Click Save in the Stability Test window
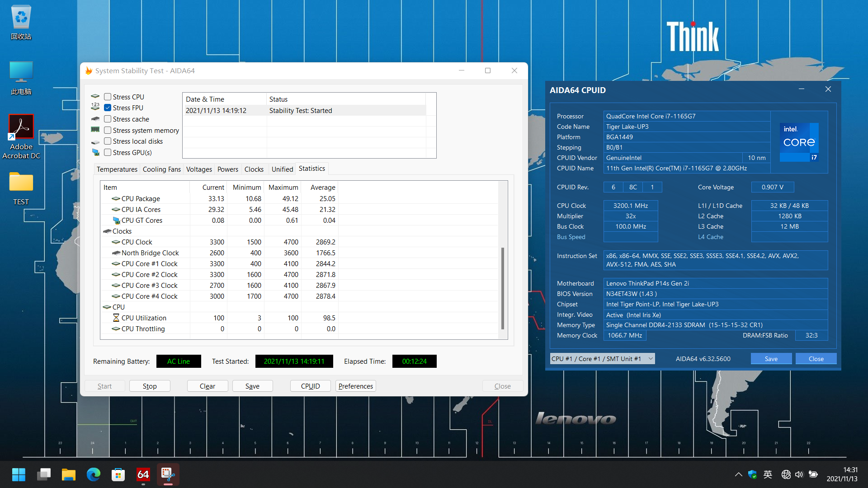Screen dimensions: 868x488 [252, 386]
